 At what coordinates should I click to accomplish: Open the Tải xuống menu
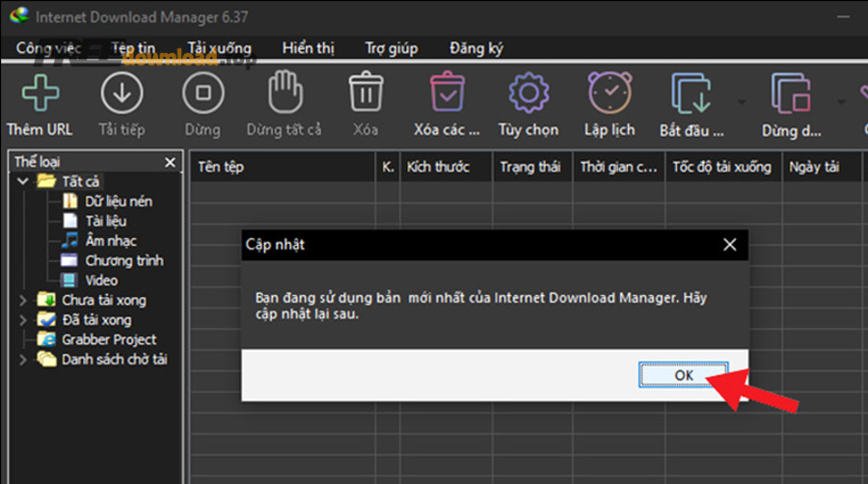(x=219, y=48)
